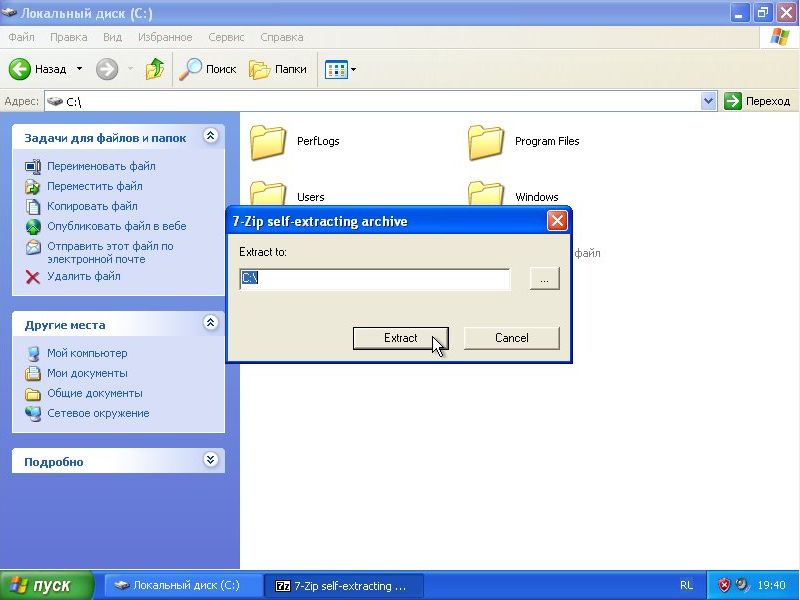
Task: Click Переименовать файл link
Action: pyautogui.click(x=102, y=166)
